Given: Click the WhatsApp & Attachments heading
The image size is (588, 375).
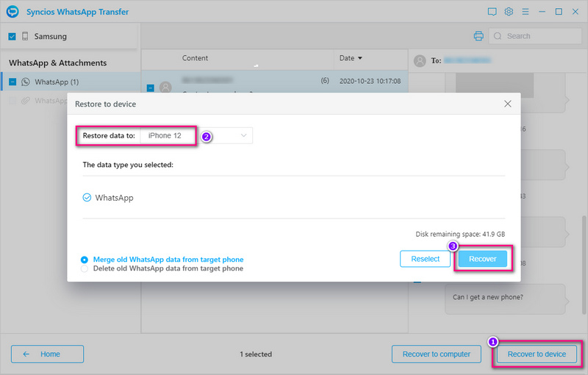Looking at the screenshot, I should point(58,63).
